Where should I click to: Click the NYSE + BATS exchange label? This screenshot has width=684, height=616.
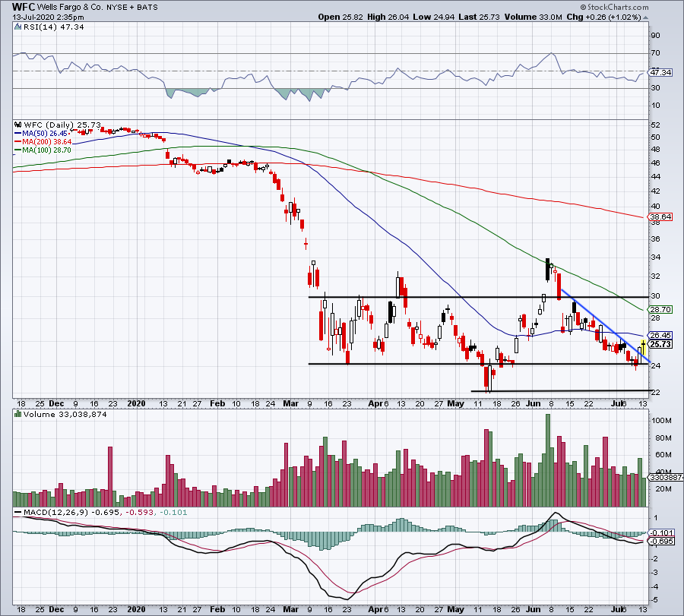pyautogui.click(x=132, y=8)
